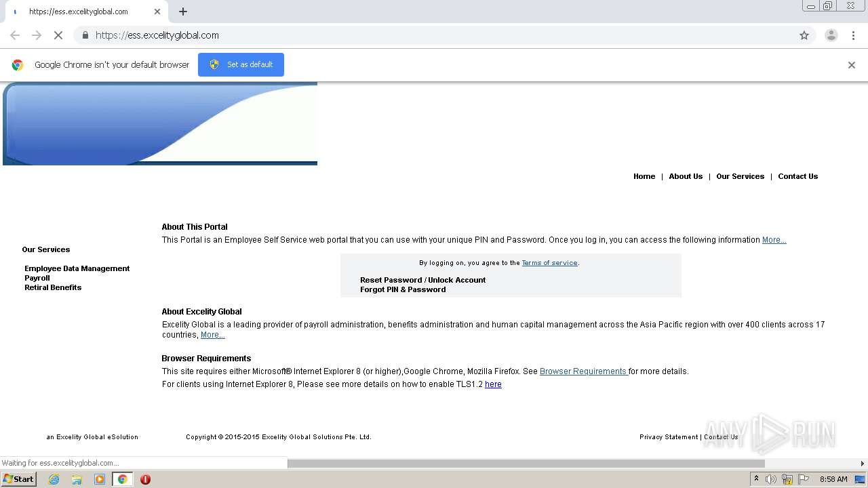
Task: Dismiss the default browser notification bar
Action: click(852, 65)
